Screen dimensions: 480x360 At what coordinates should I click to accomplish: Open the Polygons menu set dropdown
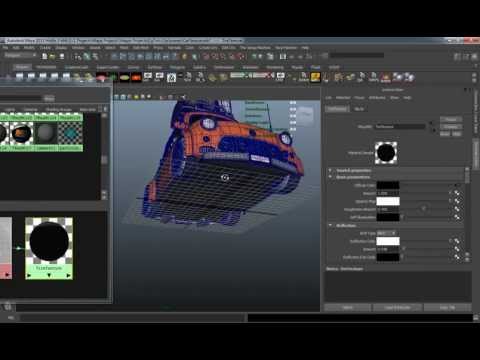click(20, 56)
